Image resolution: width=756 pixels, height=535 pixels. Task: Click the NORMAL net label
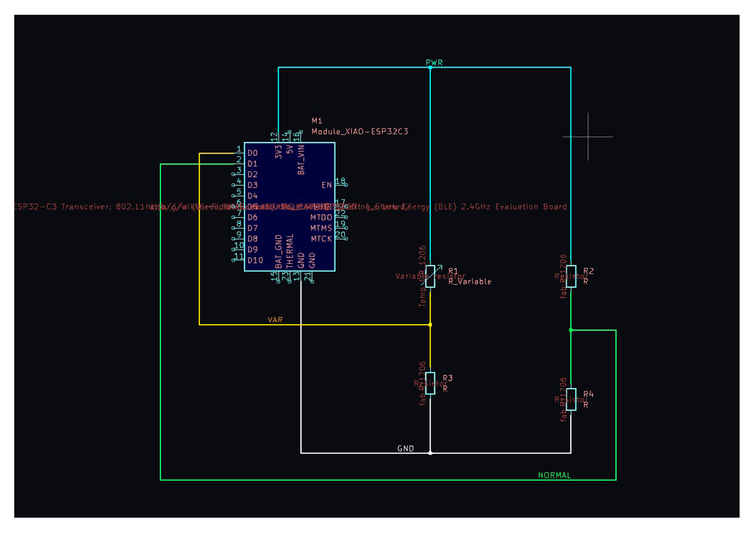click(554, 475)
